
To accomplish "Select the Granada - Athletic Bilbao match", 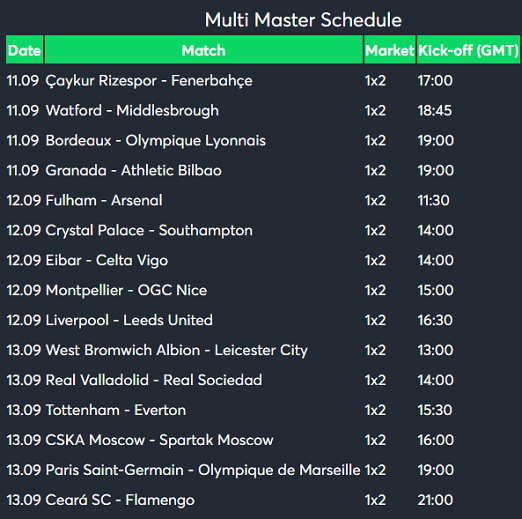I will 133,170.
